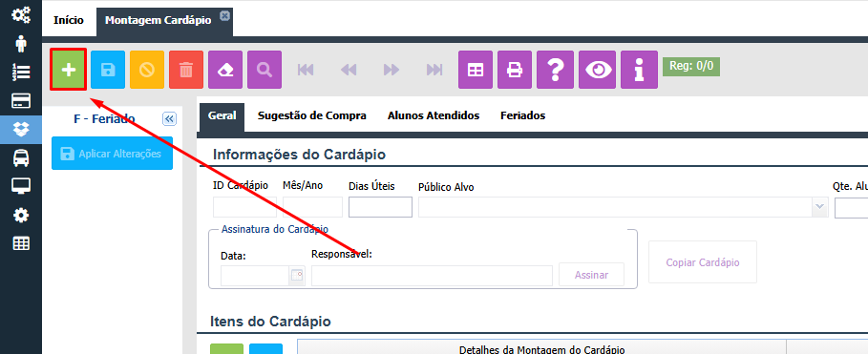Viewport: 868px width, 354px height.
Task: Go to last record arrow
Action: [x=434, y=70]
